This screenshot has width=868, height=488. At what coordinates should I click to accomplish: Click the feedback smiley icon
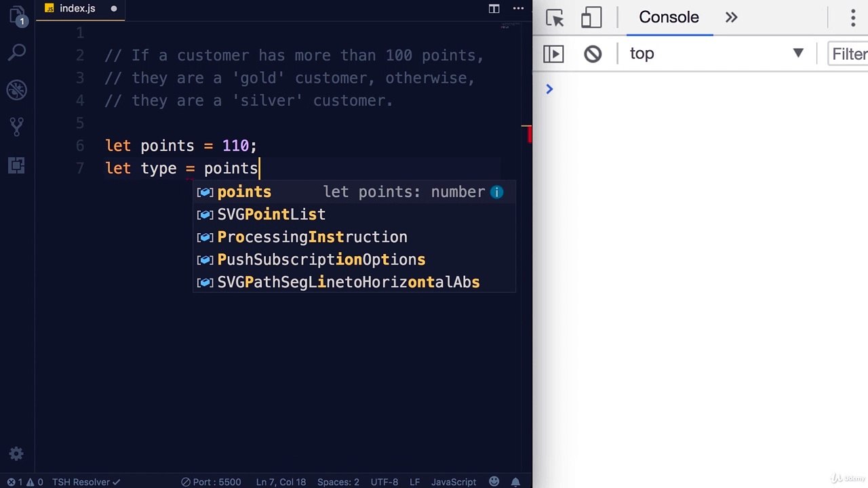(494, 482)
